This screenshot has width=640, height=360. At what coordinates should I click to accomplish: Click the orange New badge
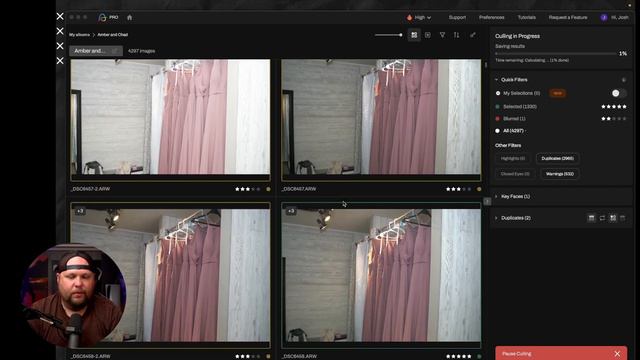pos(558,93)
